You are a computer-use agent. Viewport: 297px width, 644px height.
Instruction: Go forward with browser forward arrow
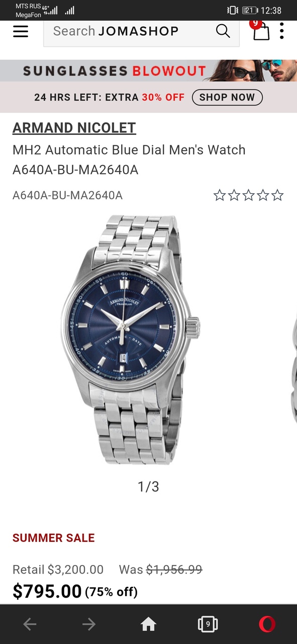pos(89,624)
